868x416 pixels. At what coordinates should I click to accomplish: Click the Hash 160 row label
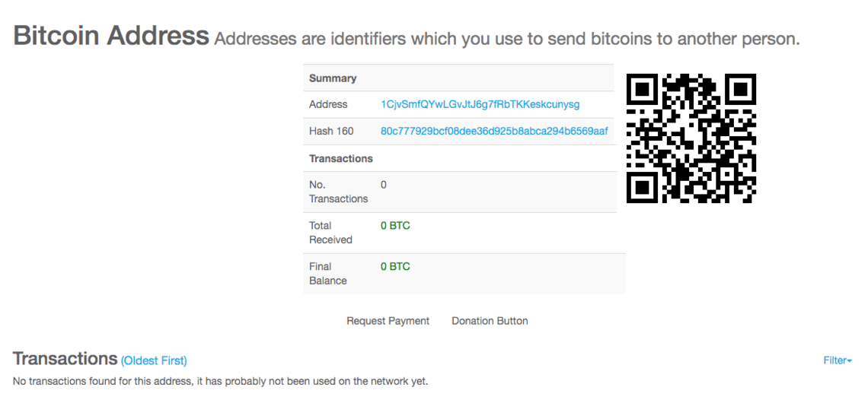coord(331,131)
